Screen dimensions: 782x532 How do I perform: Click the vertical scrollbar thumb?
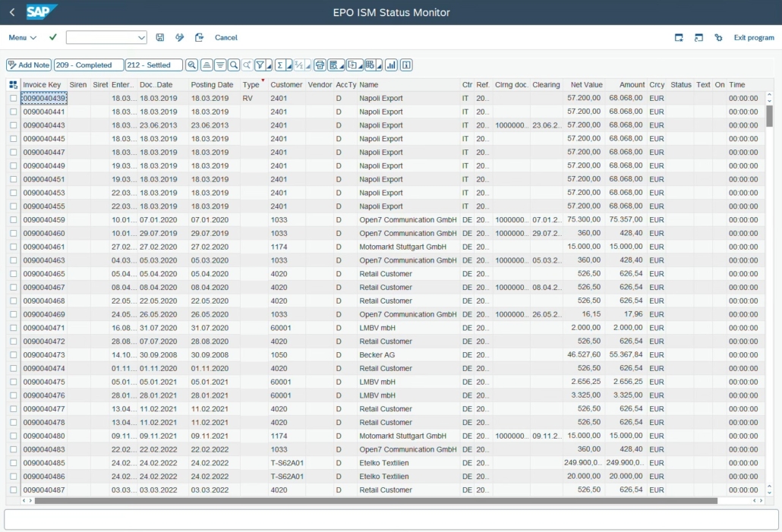(x=770, y=115)
